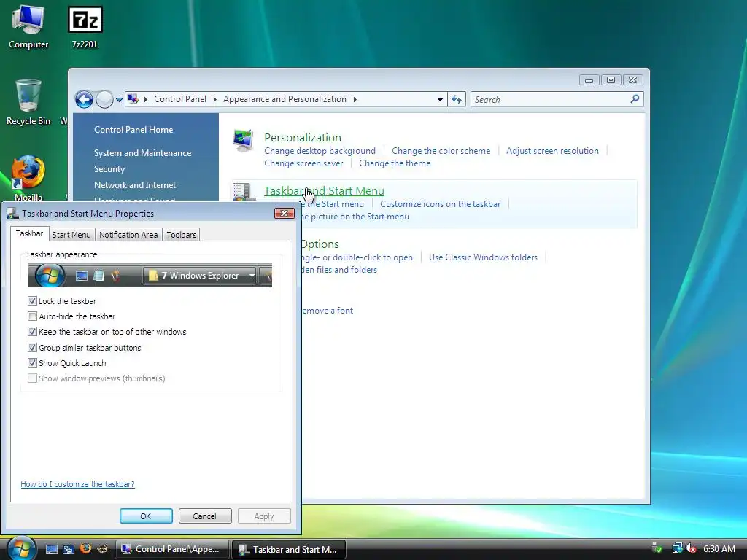Click Change the color scheme

pos(441,151)
